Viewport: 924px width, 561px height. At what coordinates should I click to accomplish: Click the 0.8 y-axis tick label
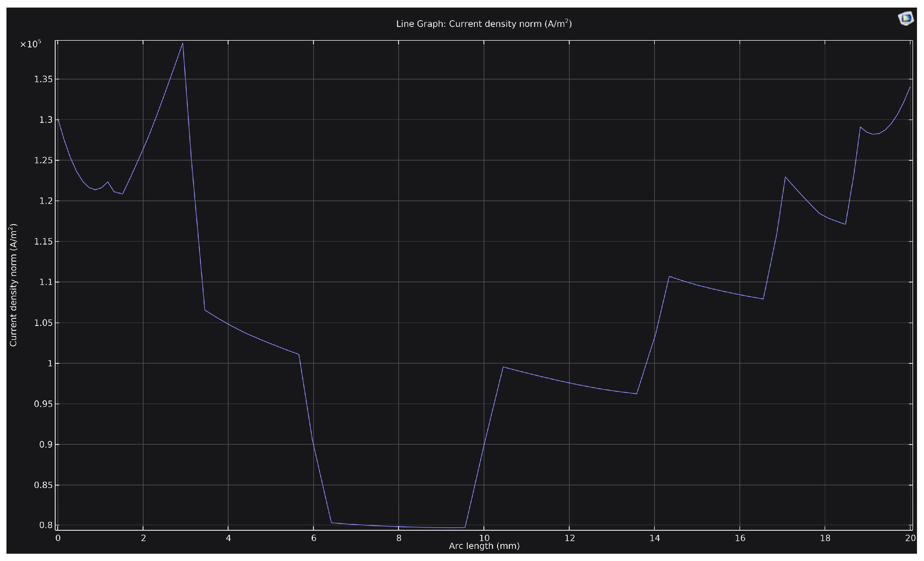click(x=46, y=525)
